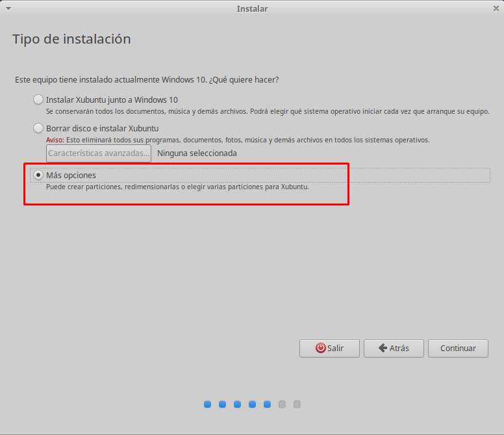Click the fifth blue progress dot
The width and height of the screenshot is (504, 435).
[x=267, y=404]
